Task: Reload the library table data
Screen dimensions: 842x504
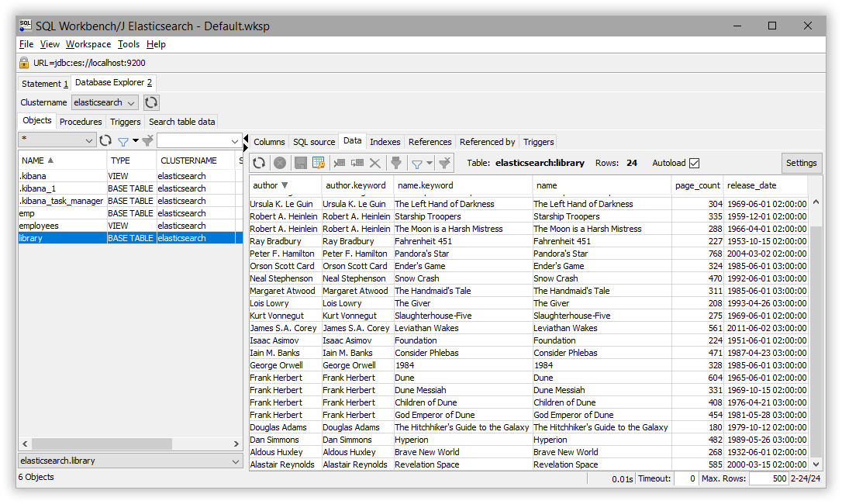Action: point(259,163)
